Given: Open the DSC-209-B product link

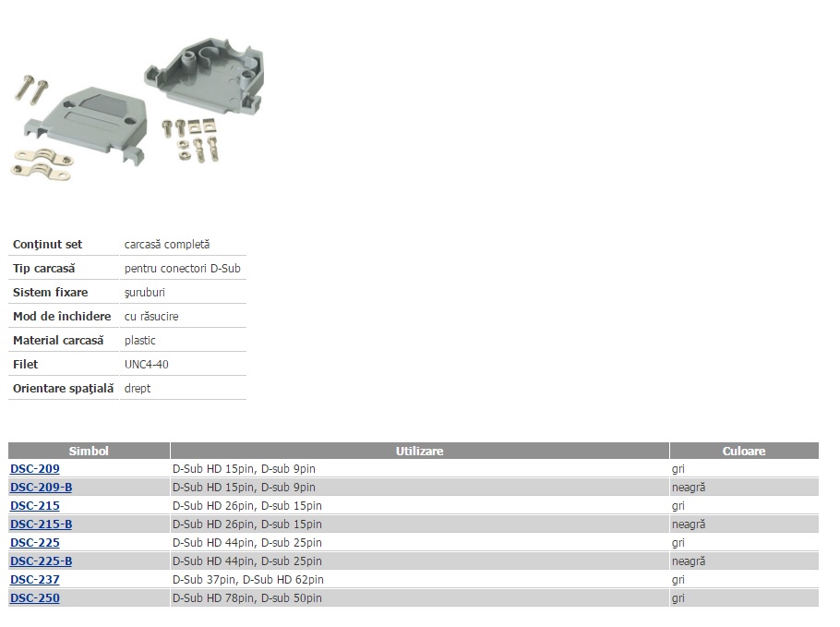Looking at the screenshot, I should coord(41,488).
